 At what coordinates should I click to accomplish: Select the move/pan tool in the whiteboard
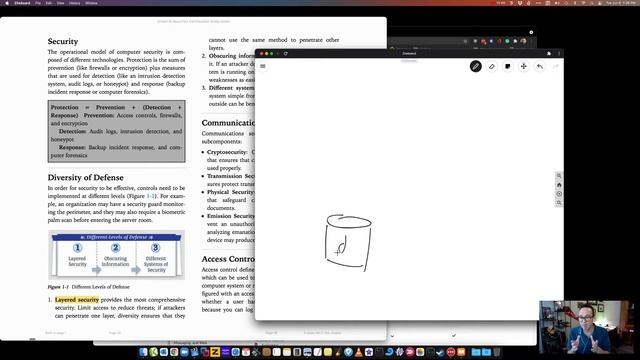coord(523,66)
